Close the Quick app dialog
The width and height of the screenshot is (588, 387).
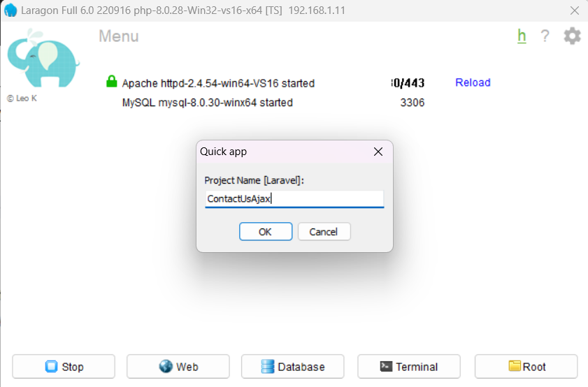pyautogui.click(x=378, y=152)
